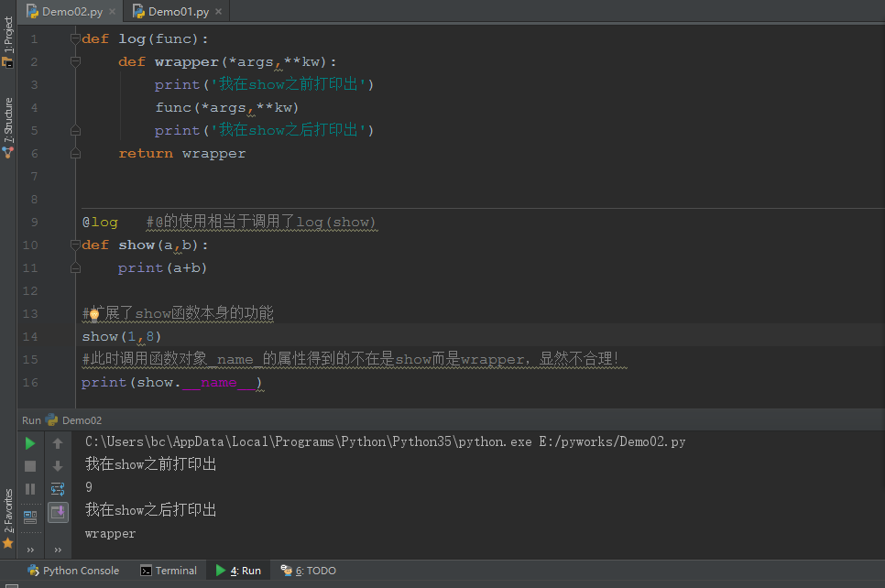The width and height of the screenshot is (885, 588).
Task: Fold the wrapper inner function
Action: [x=76, y=60]
